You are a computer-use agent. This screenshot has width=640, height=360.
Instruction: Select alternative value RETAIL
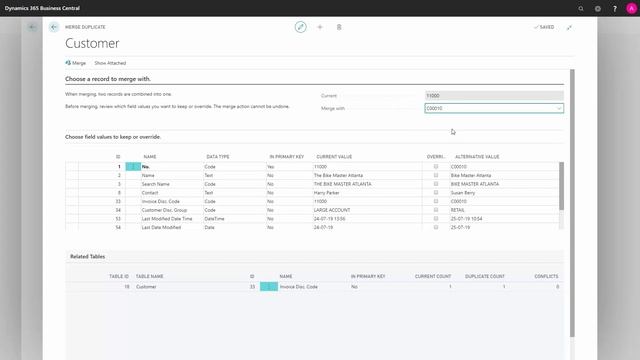click(457, 210)
